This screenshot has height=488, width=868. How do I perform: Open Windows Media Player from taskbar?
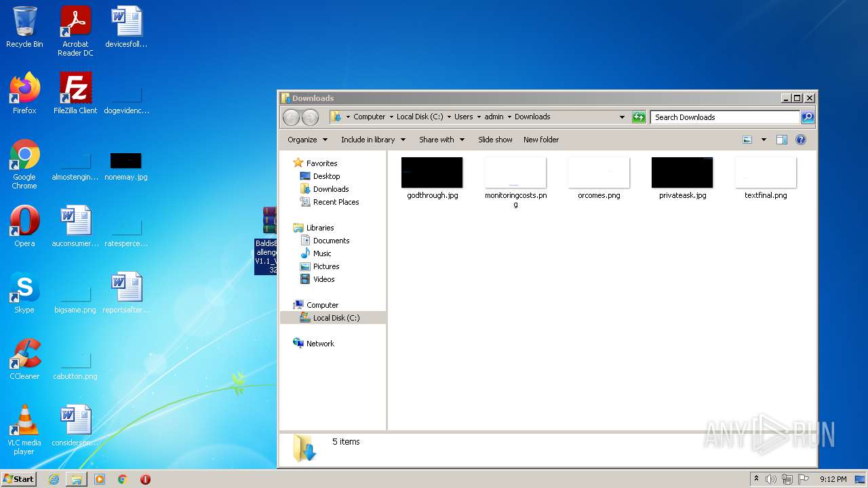click(100, 479)
